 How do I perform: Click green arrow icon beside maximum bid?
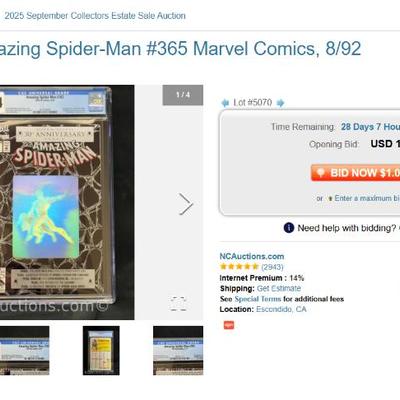click(x=330, y=199)
